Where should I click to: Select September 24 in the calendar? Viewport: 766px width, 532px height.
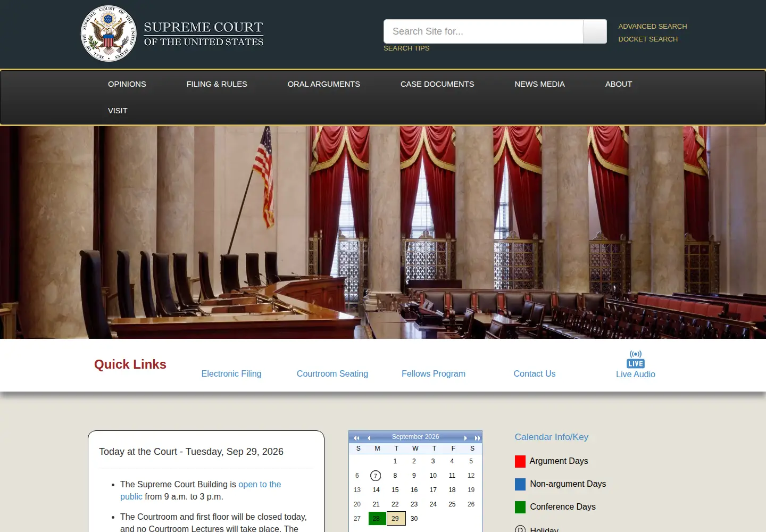pyautogui.click(x=433, y=504)
